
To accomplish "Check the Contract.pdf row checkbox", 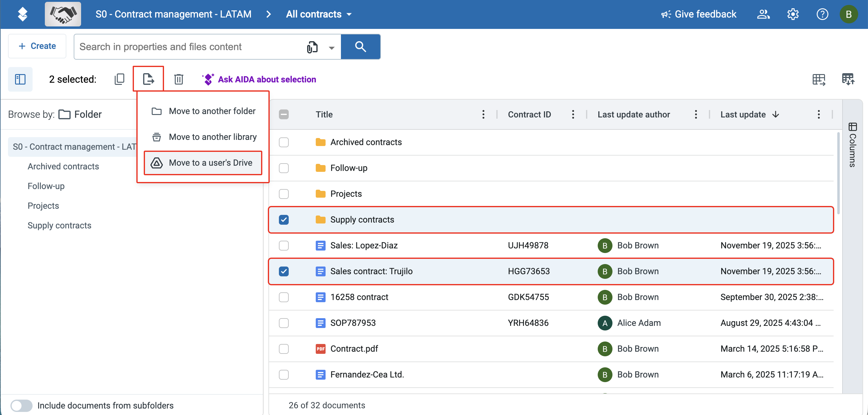I will (x=284, y=349).
